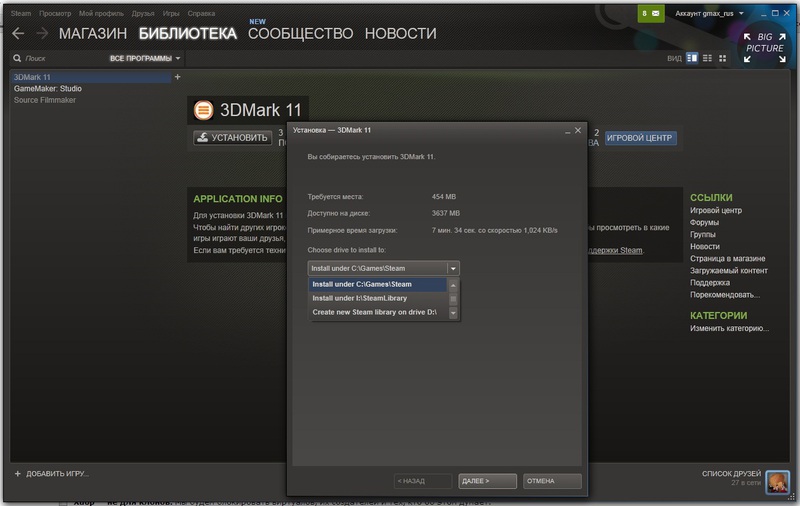Switch to the БИБЛИОТЕКА tab
The height and width of the screenshot is (506, 800).
[x=188, y=34]
